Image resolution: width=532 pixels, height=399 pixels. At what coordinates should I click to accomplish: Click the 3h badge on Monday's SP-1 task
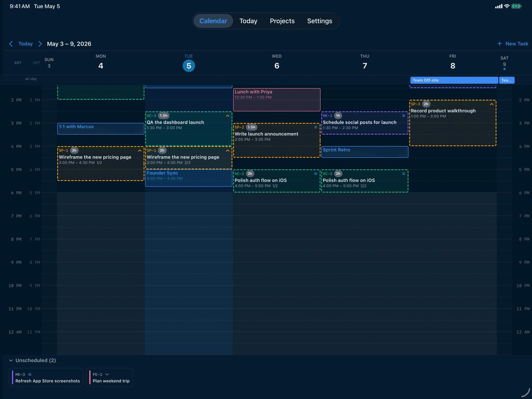[x=74, y=151]
